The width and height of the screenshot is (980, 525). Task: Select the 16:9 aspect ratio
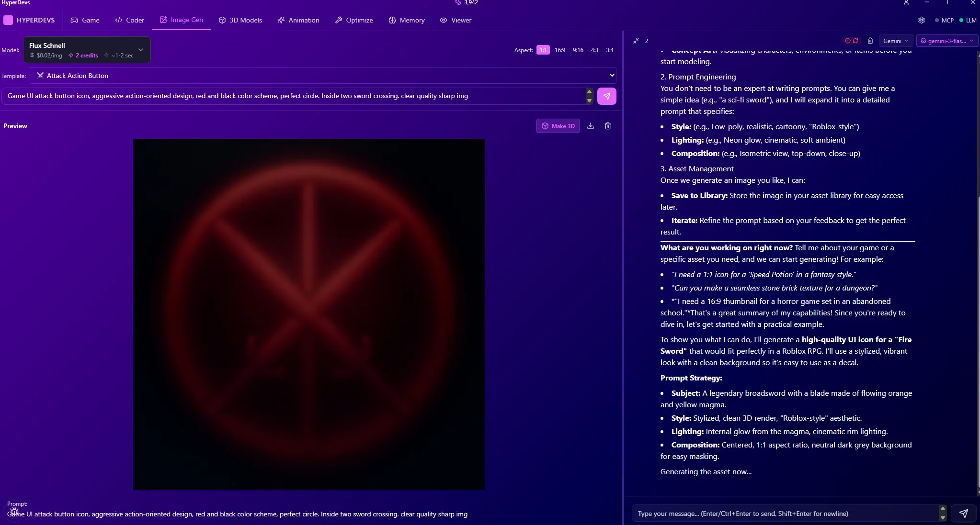click(x=559, y=50)
